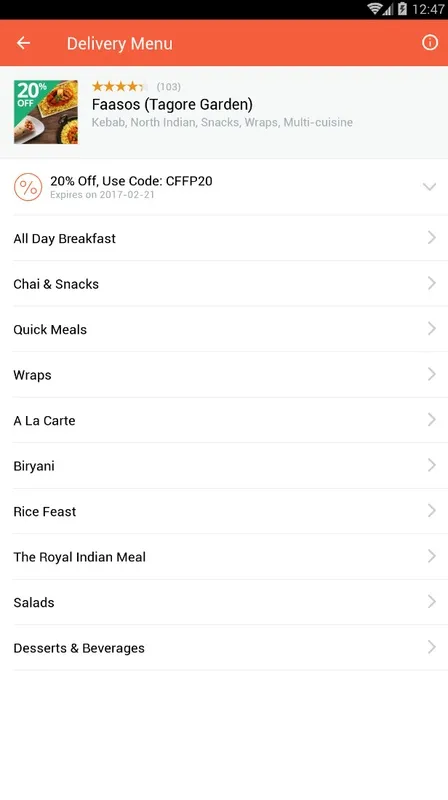This screenshot has width=448, height=800.
Task: Open the Quick Meals menu category
Action: [224, 329]
